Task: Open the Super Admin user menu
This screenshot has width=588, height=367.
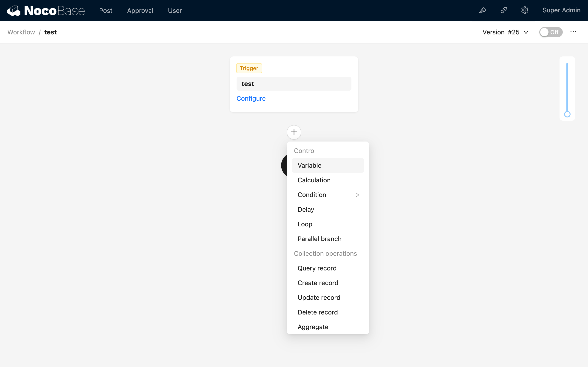Action: coord(561,11)
